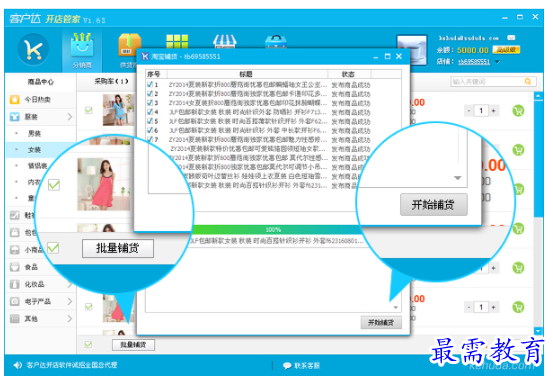Viewport: 553px width, 382px height.
Task: Click the 化妆品 category icon
Action: pos(14,284)
